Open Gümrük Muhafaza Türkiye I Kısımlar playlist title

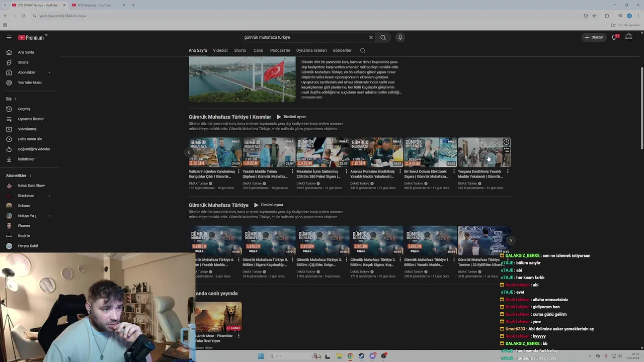point(230,117)
